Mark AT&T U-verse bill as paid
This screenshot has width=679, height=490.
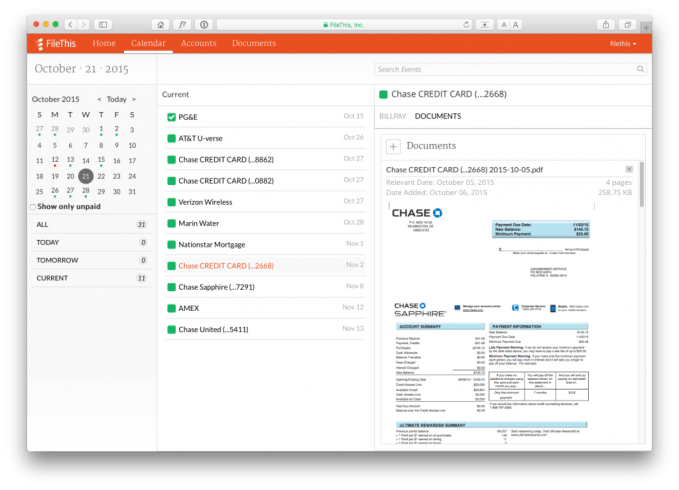pos(171,139)
